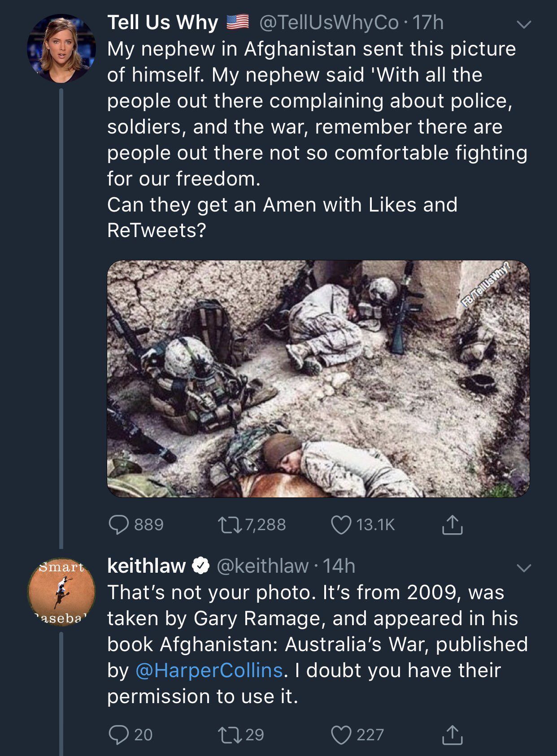Like keithlaw's reply tweet
The image size is (557, 756).
point(341,734)
